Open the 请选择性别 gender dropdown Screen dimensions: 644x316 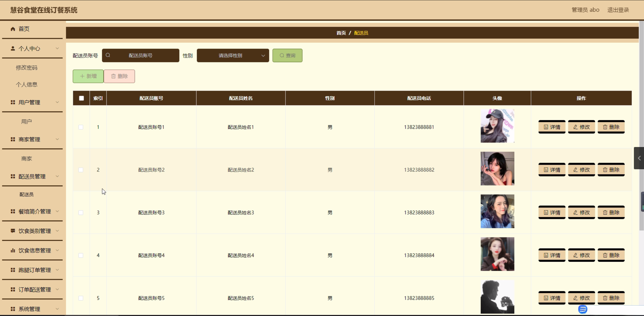tap(233, 55)
